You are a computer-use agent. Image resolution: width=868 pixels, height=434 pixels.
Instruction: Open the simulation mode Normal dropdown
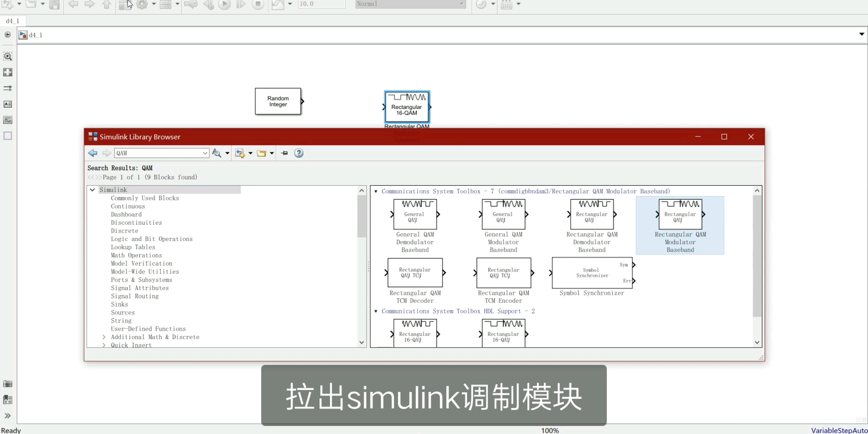[x=410, y=4]
